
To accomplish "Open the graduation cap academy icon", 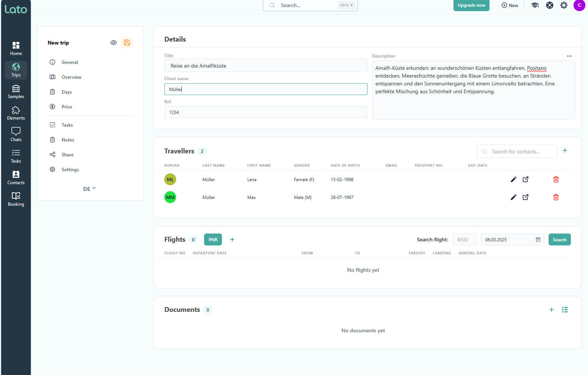I will pos(535,5).
